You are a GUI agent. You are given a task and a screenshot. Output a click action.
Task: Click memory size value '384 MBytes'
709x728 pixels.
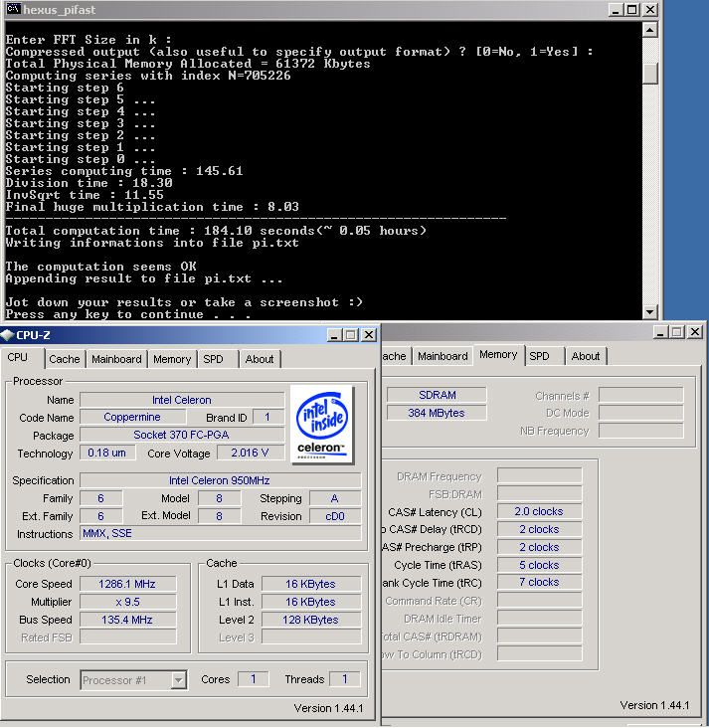click(x=437, y=413)
